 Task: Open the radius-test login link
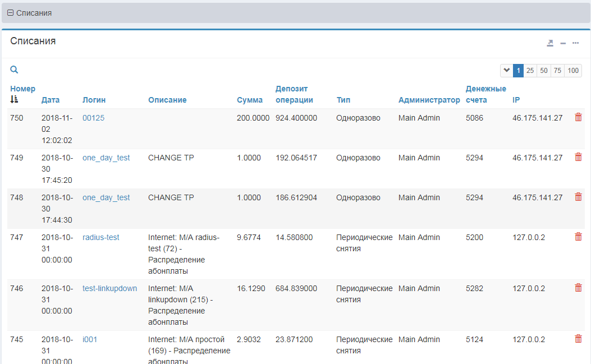click(100, 237)
